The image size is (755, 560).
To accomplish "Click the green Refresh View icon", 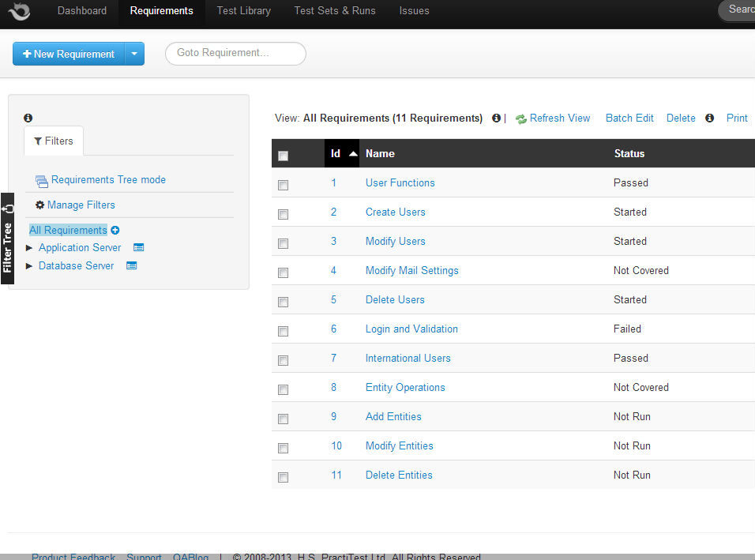I will (521, 118).
